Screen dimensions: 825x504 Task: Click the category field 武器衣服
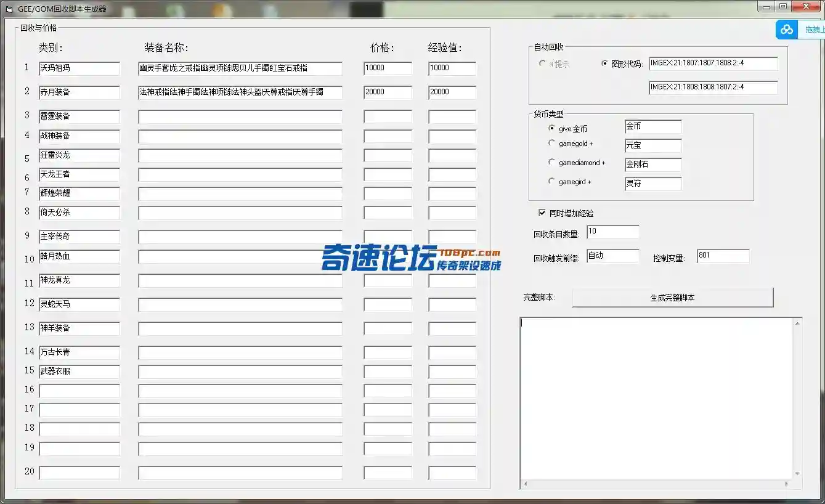(79, 372)
